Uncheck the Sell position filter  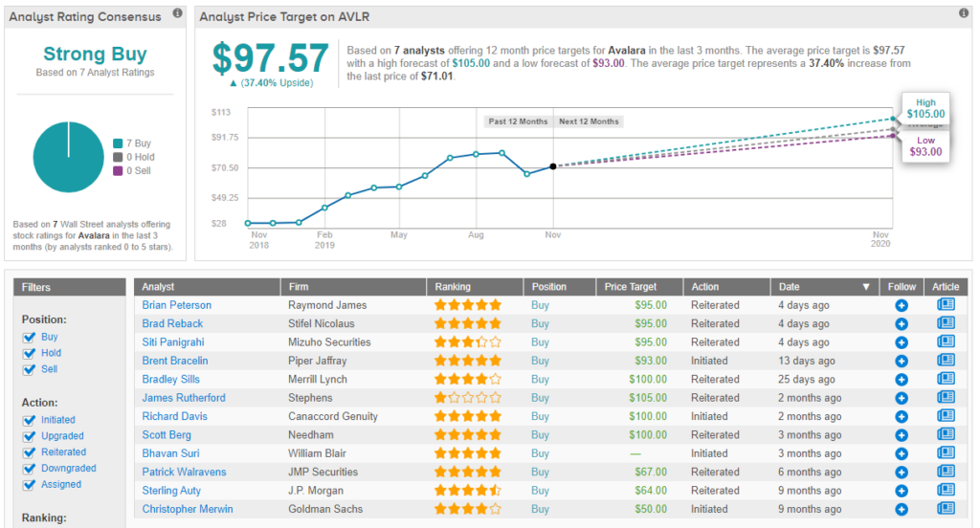click(x=29, y=370)
